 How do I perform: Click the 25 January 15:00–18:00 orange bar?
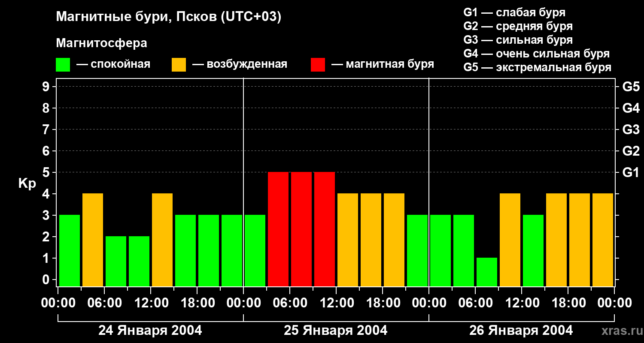point(371,240)
